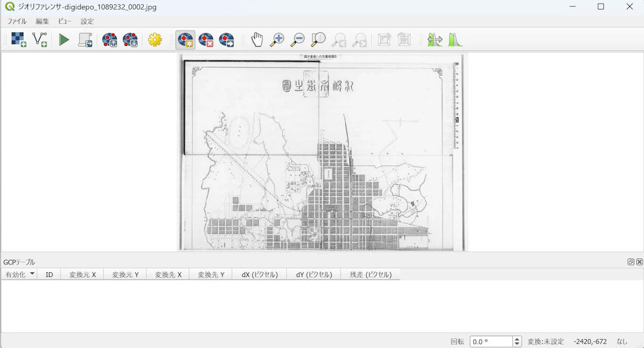The height and width of the screenshot is (348, 644).
Task: Click the dY (ピクセル) column header
Action: [x=314, y=275]
